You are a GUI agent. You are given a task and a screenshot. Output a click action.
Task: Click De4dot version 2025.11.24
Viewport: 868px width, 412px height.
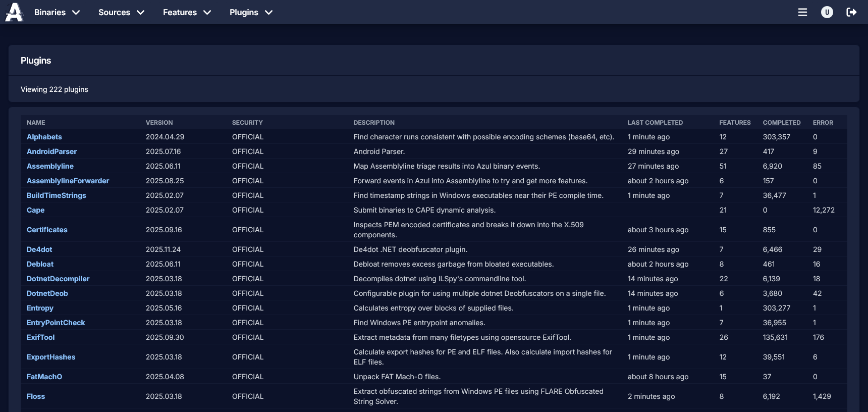(163, 249)
